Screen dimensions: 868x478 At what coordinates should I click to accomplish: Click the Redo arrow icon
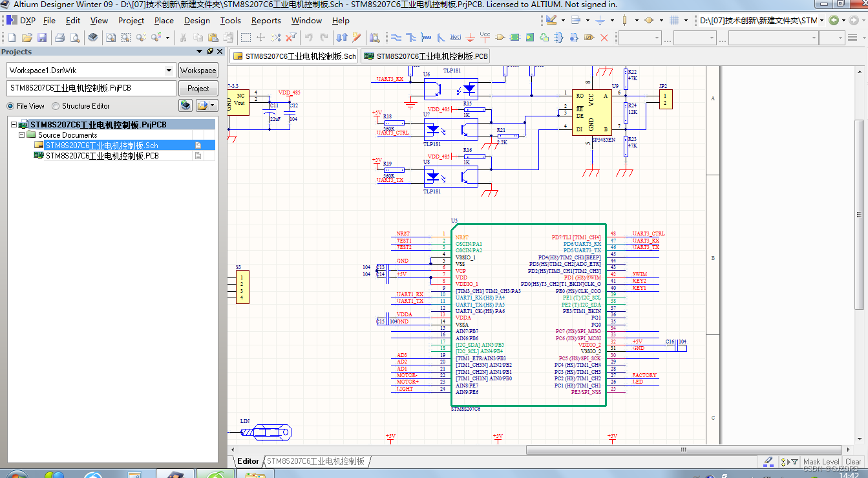(x=323, y=38)
